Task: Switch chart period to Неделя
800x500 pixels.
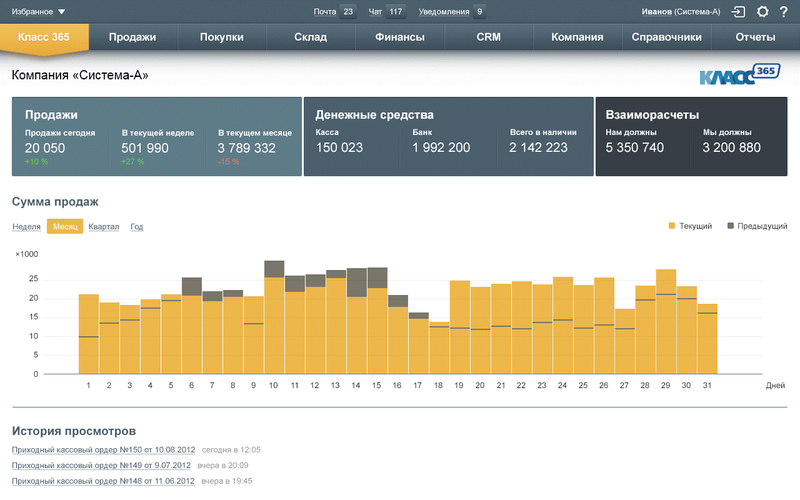Action: tap(27, 227)
